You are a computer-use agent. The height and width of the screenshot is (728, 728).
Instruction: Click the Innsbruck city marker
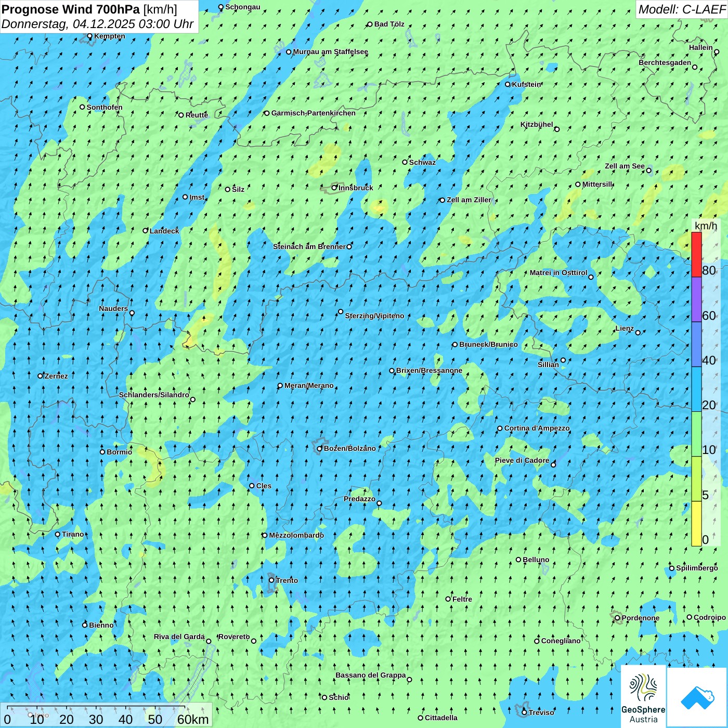(x=334, y=188)
